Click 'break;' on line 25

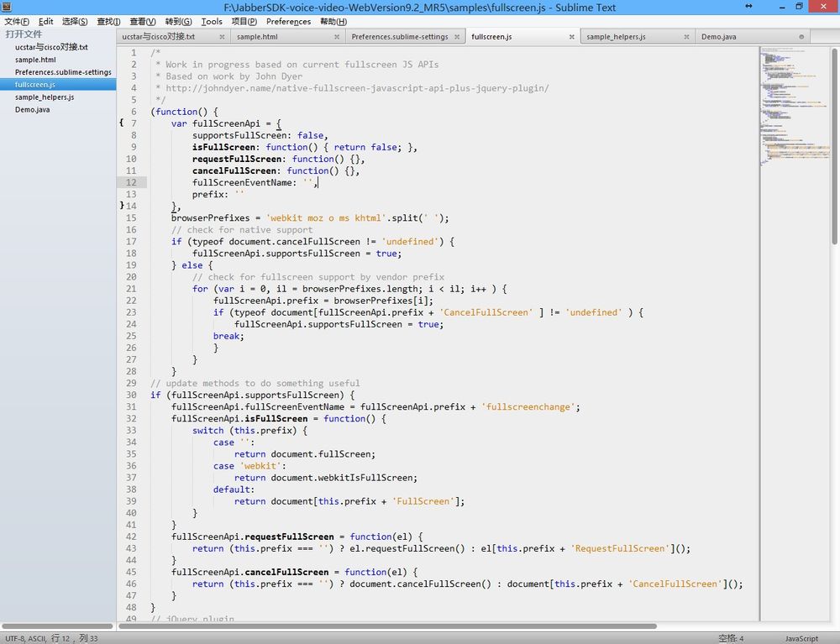pos(228,336)
